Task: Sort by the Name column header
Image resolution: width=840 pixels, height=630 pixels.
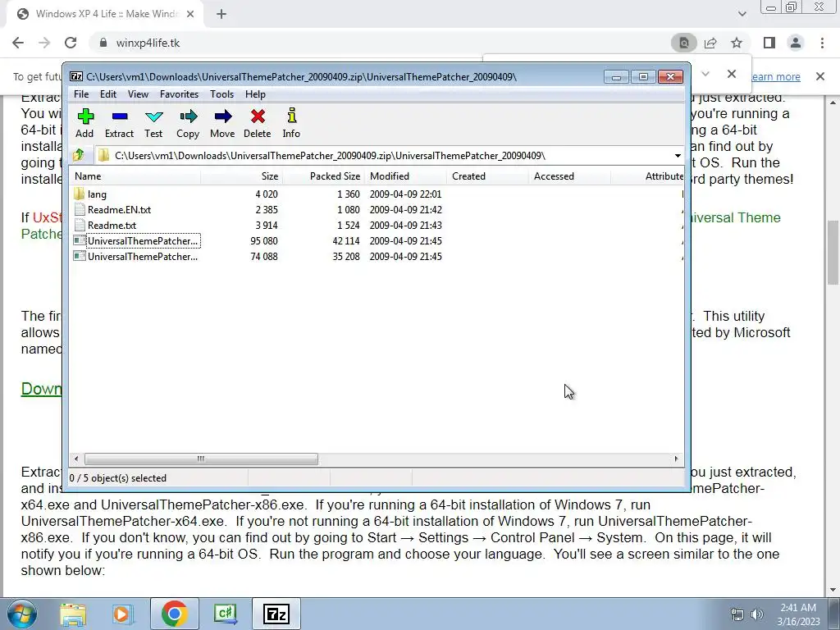Action: [x=135, y=176]
